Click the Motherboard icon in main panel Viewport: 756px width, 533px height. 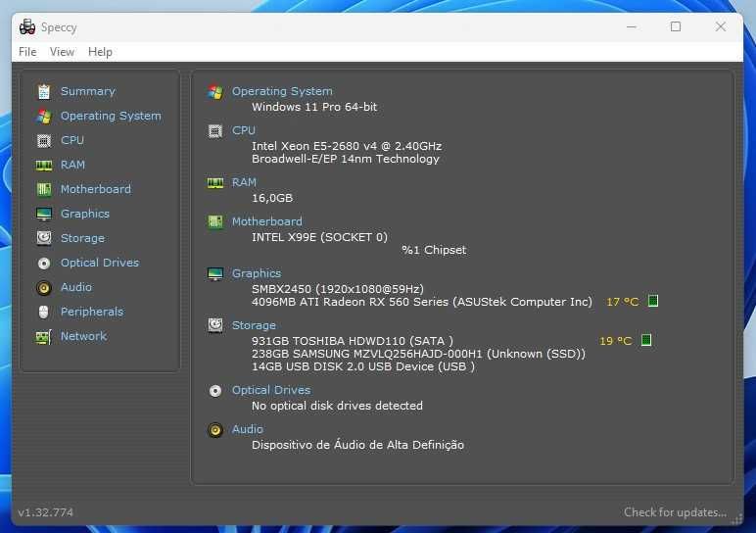(x=215, y=221)
